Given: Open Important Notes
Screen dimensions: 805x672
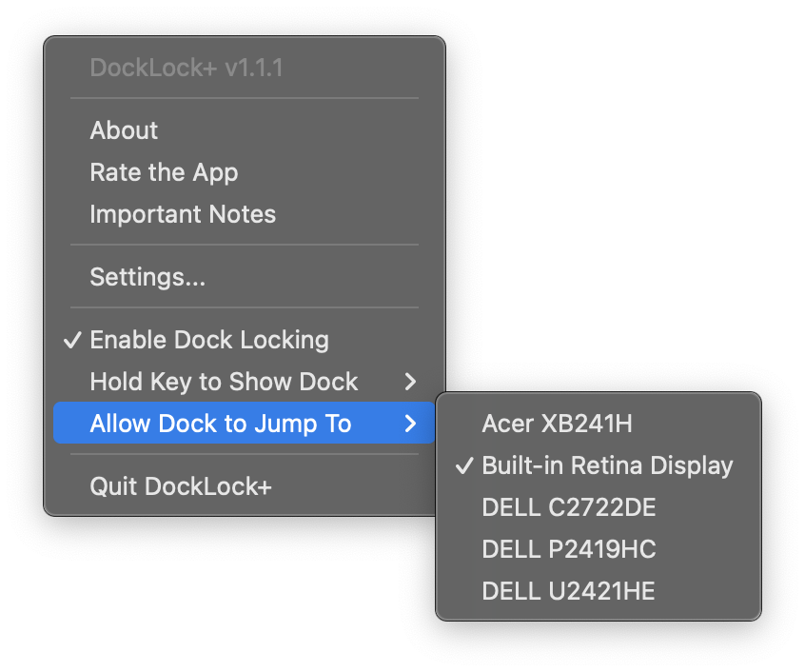Looking at the screenshot, I should point(182,214).
